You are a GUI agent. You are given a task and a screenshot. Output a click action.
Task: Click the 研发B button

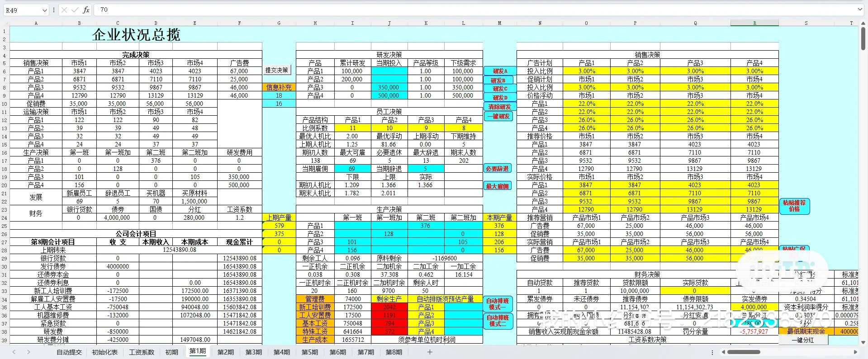(498, 80)
